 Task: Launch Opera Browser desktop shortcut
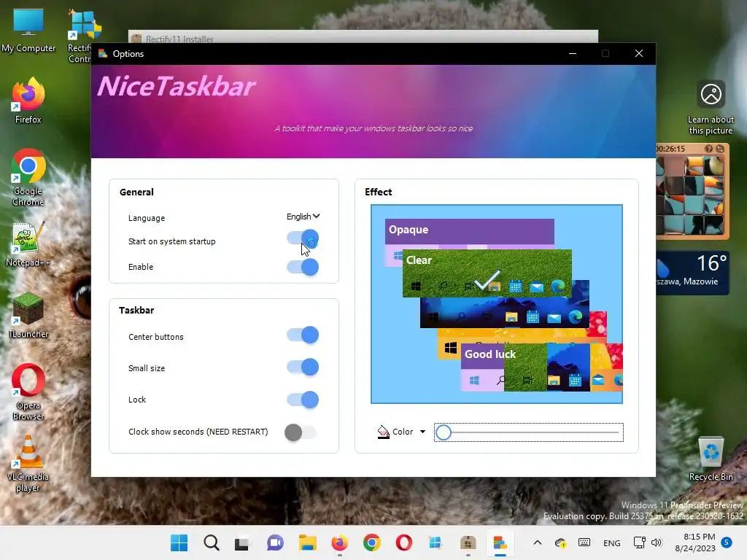pyautogui.click(x=28, y=392)
